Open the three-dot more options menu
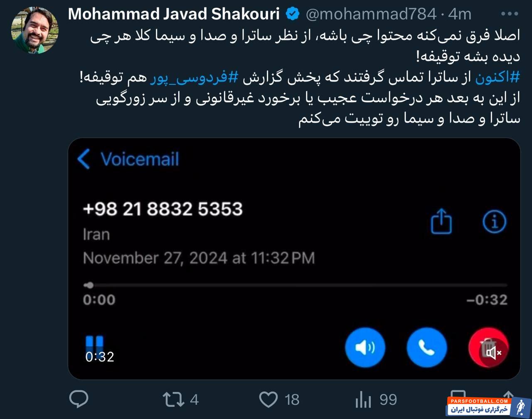This screenshot has width=532, height=419. [510, 14]
